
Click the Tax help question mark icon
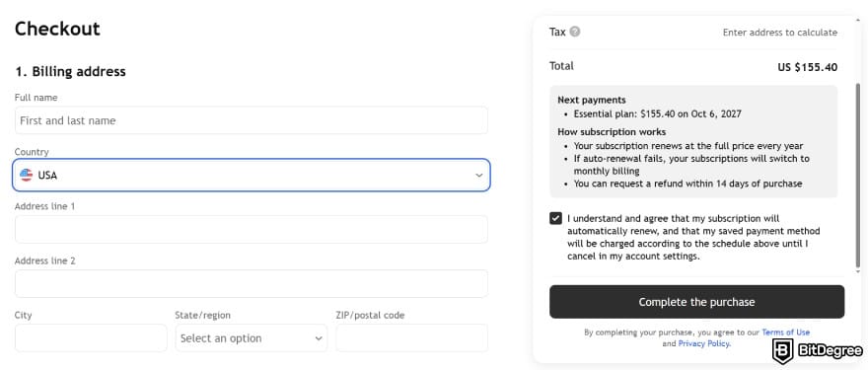(x=575, y=32)
